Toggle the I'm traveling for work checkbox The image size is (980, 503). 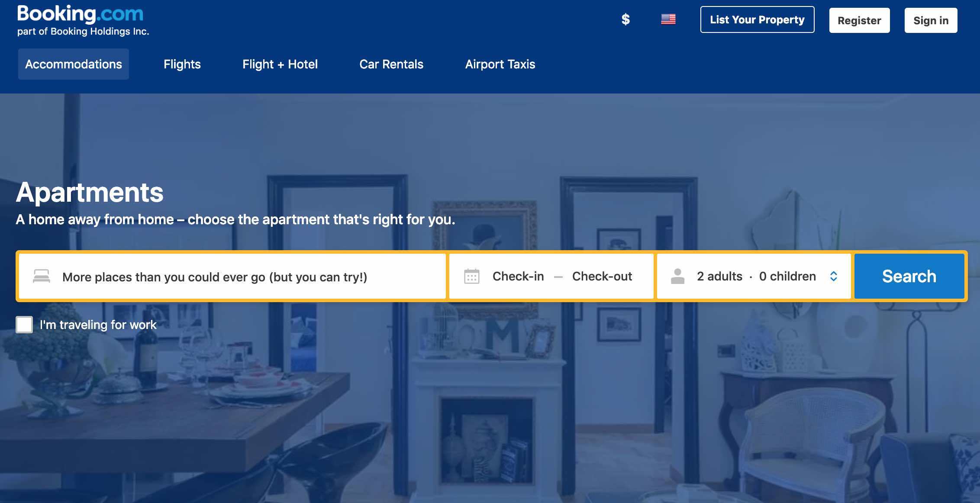click(x=24, y=324)
